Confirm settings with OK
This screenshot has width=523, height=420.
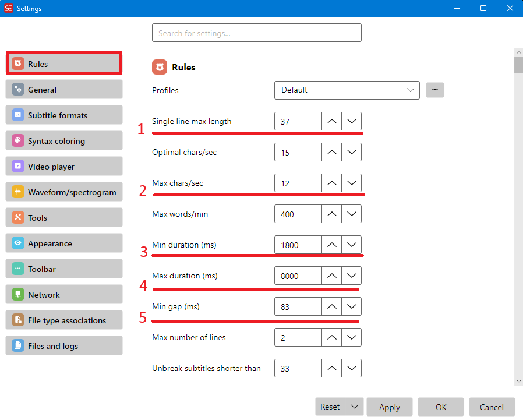coord(441,407)
